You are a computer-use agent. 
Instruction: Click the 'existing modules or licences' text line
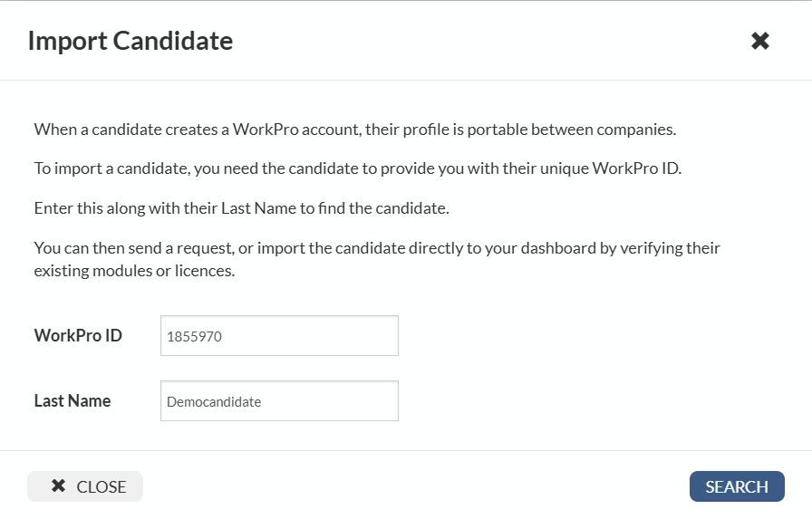tap(134, 270)
